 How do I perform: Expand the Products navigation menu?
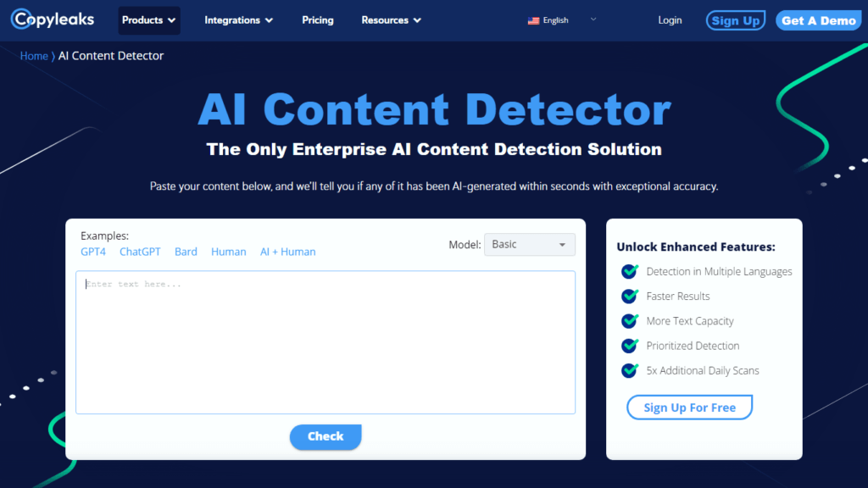149,19
